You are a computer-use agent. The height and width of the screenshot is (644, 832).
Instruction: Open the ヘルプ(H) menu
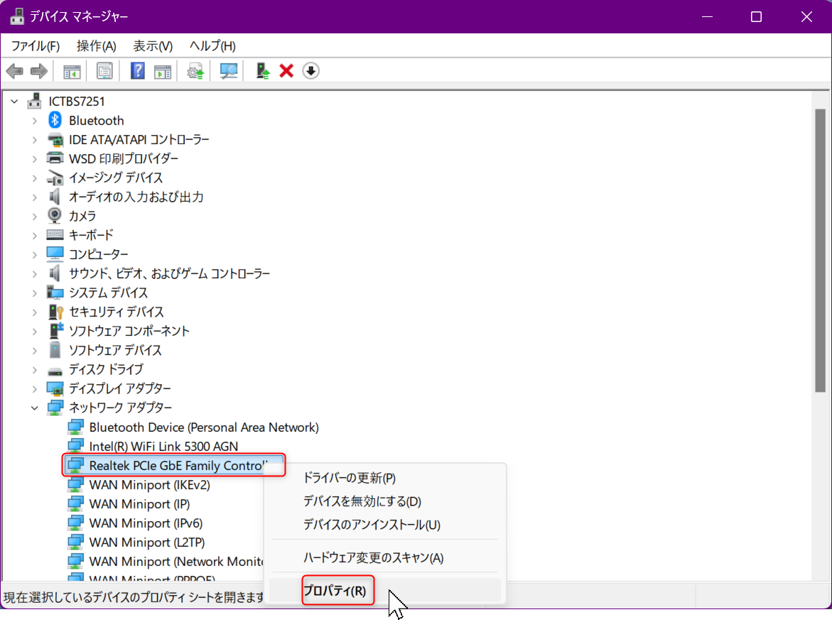212,45
